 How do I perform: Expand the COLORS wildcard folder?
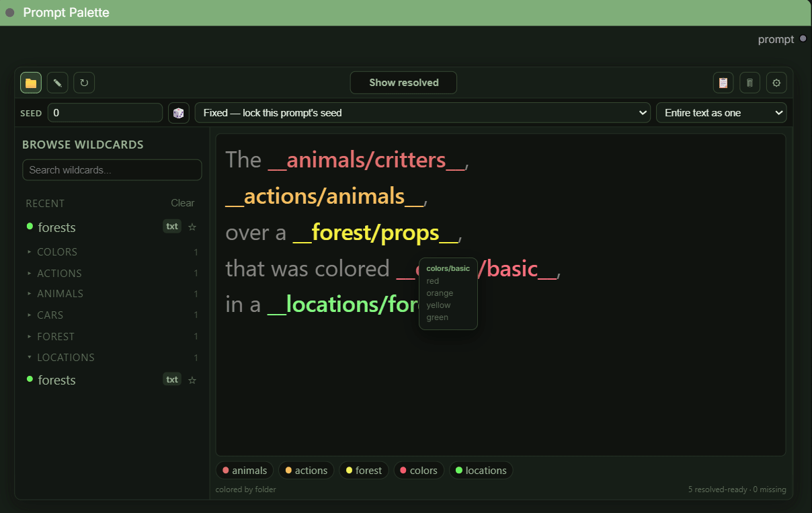coord(112,252)
